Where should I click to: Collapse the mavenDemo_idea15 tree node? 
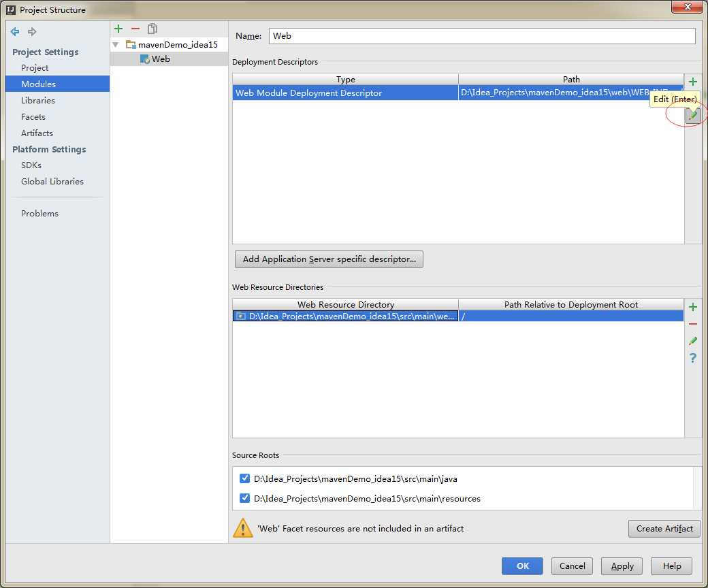tap(116, 45)
